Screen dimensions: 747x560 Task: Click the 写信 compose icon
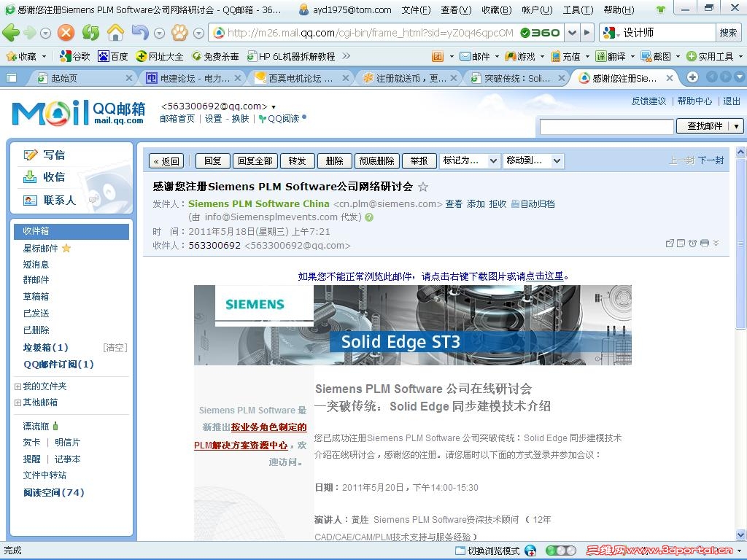[30, 155]
